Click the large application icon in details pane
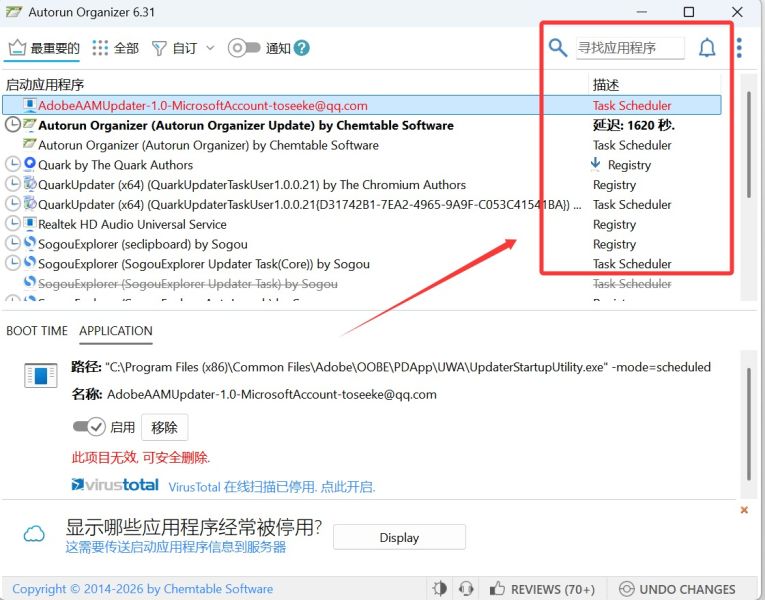Viewport: 765px width, 600px height. (40, 375)
